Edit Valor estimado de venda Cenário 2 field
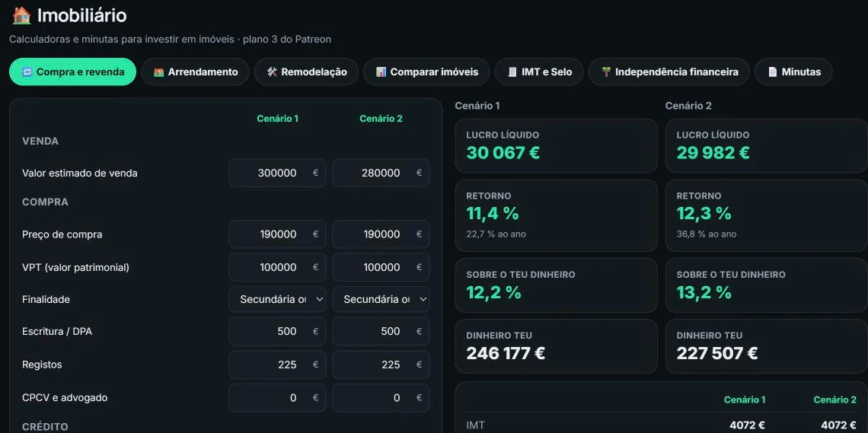The height and width of the screenshot is (433, 868). [x=381, y=173]
